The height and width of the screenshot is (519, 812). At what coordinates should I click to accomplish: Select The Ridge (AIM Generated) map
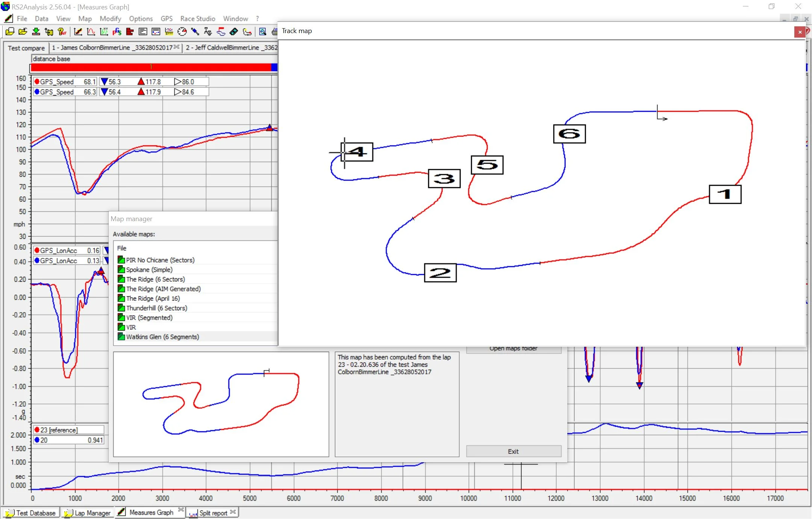[x=163, y=289]
